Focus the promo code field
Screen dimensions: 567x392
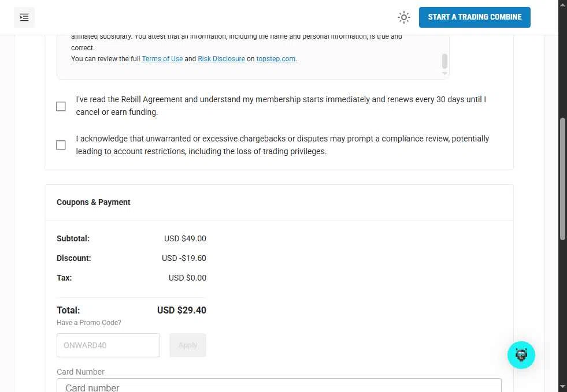pyautogui.click(x=108, y=345)
